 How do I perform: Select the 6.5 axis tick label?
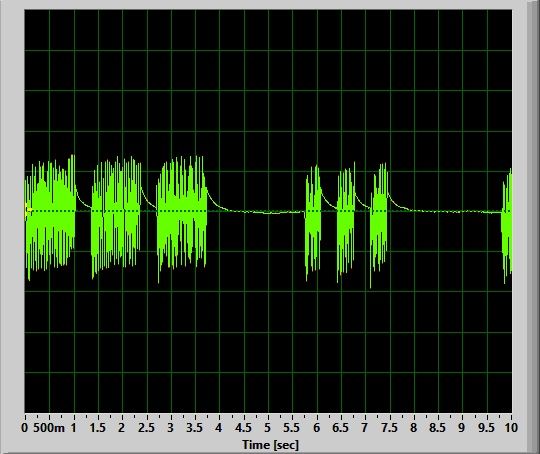click(x=341, y=428)
